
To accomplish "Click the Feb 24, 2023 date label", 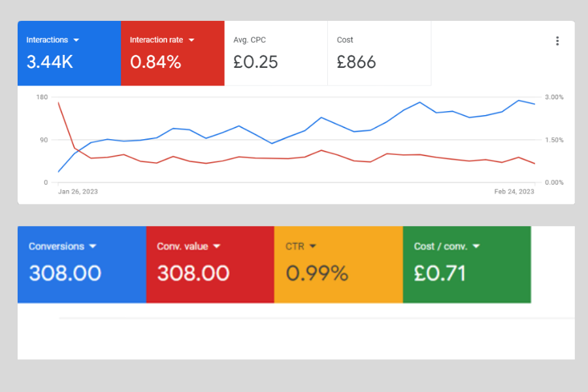I will pos(514,191).
